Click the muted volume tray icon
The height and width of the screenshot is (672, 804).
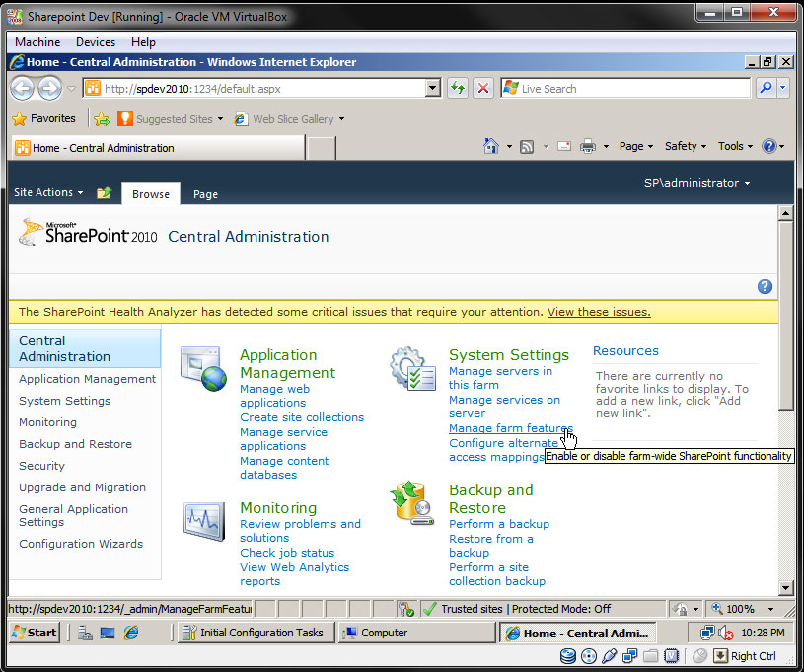[725, 633]
